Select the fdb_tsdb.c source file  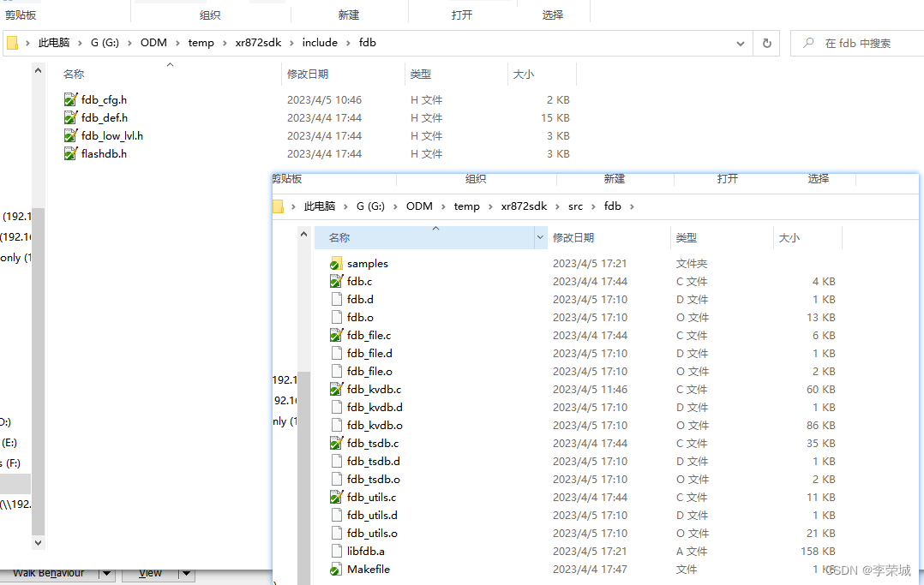pos(372,443)
